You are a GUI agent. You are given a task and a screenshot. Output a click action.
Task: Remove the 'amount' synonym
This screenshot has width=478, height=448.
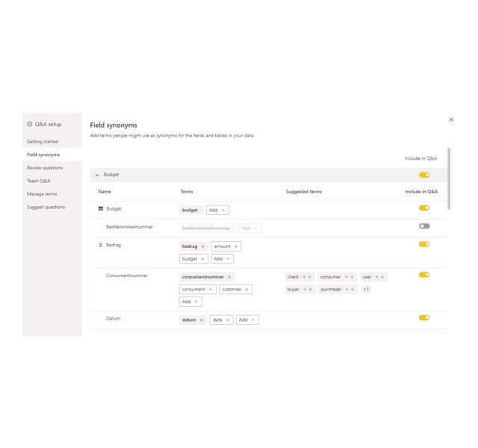(x=236, y=246)
